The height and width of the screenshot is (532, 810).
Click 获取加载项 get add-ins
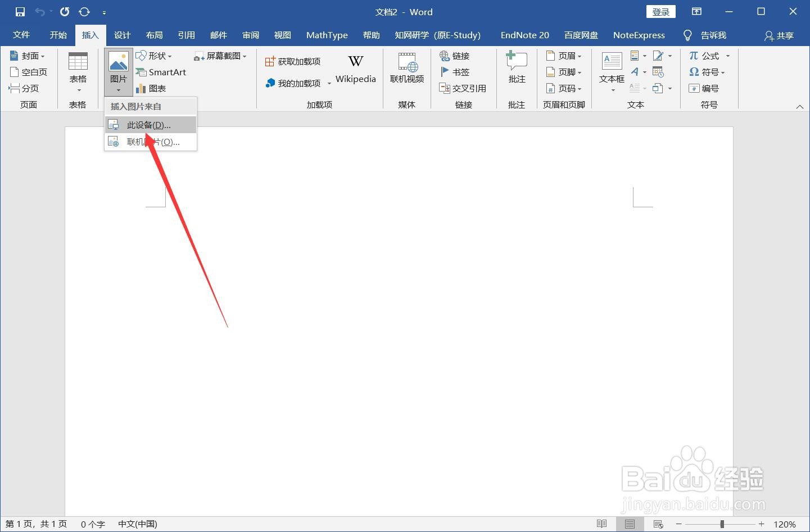tap(293, 61)
